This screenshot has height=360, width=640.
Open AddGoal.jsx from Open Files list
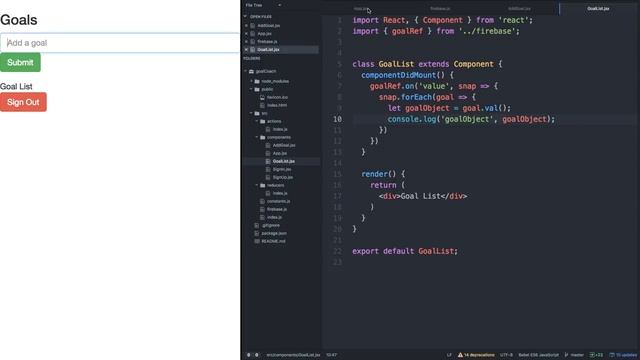269,26
